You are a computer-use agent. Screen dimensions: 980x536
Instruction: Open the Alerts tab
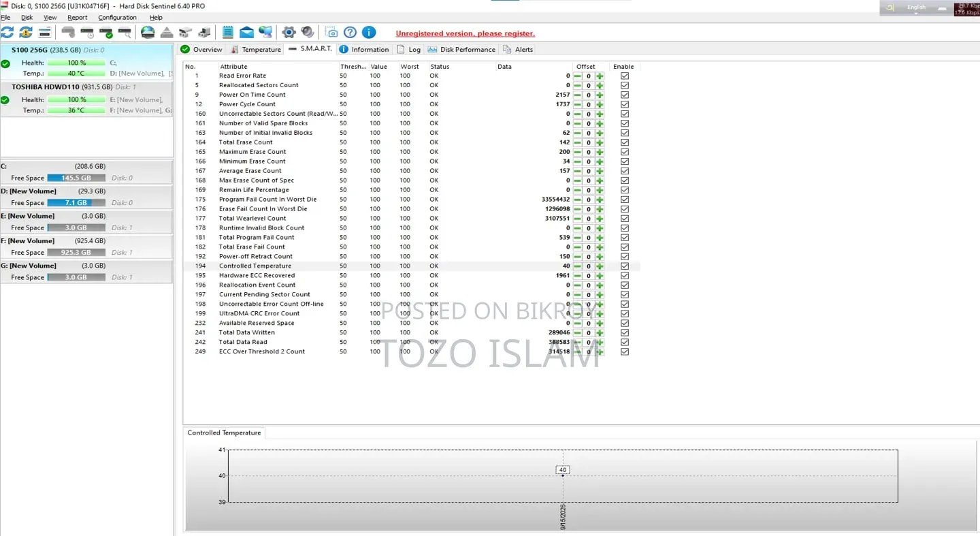pos(518,50)
